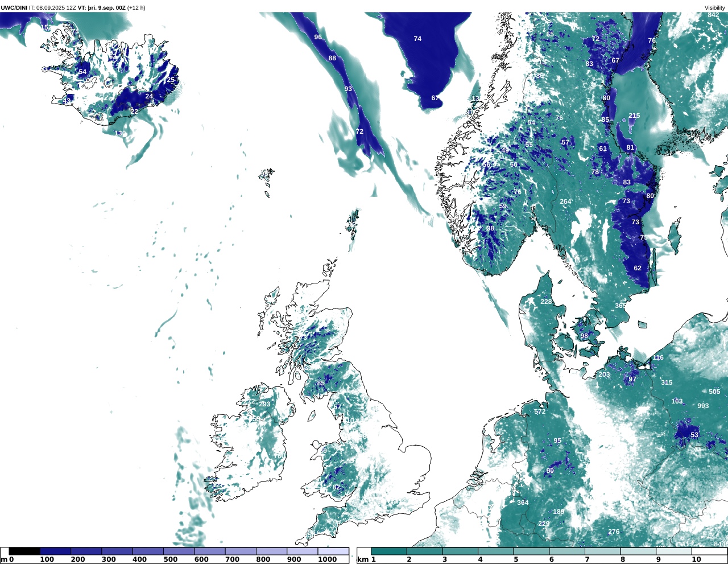The height and width of the screenshot is (564, 728).
Task: Click the 'UWC/DINI' model name text
Action: click(14, 8)
